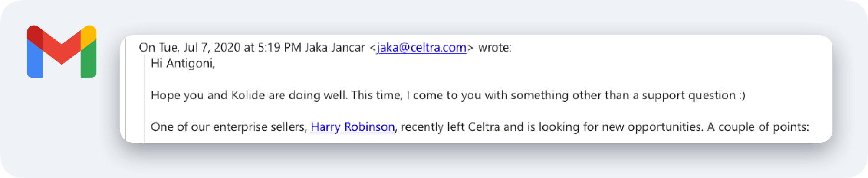868x178 pixels.
Task: Click the sender name Jaka Jancar
Action: [x=335, y=47]
